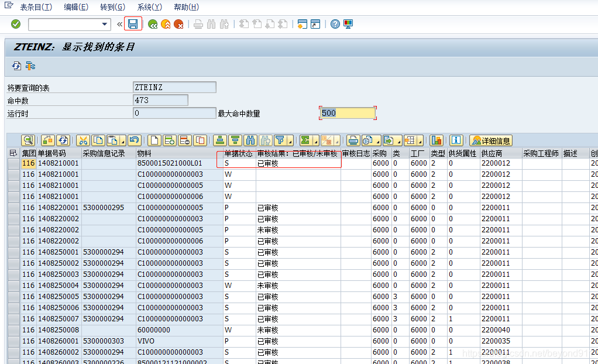Click the Customize local layout monitor icon
Screen dimensions: 598x364
(348, 24)
